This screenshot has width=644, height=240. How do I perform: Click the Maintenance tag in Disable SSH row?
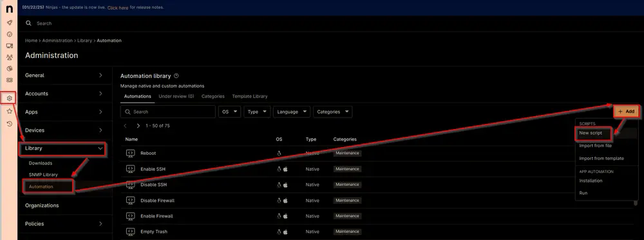[348, 185]
